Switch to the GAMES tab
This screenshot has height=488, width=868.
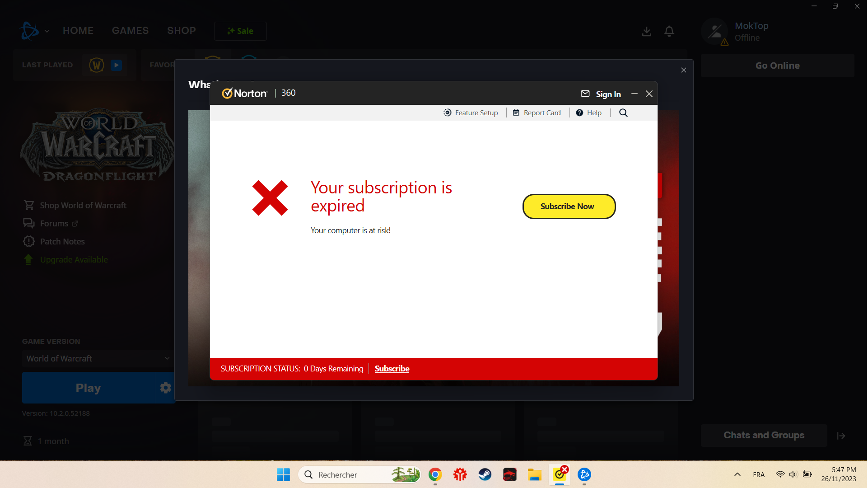click(x=131, y=31)
